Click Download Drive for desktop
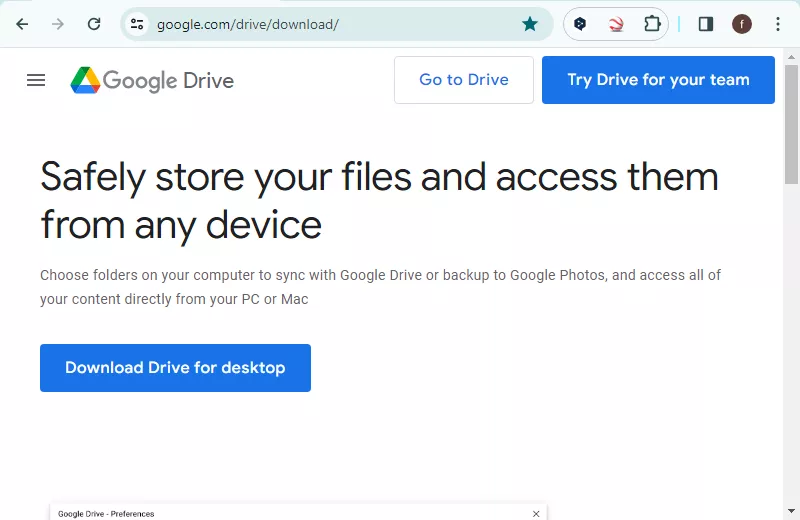 pos(176,368)
